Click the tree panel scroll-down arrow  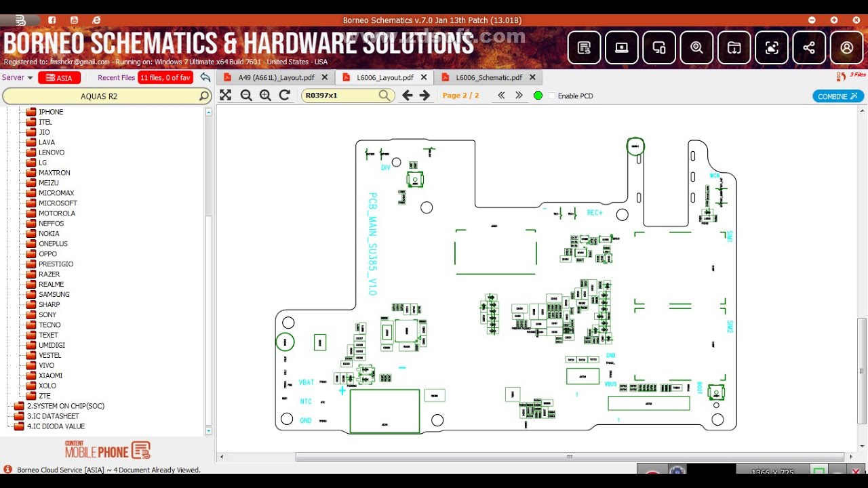pos(208,431)
